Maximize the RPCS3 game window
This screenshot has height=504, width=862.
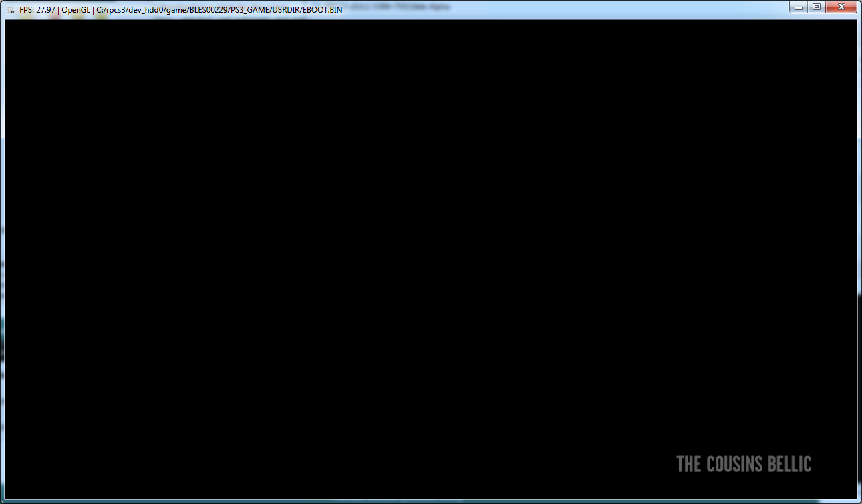click(x=816, y=7)
